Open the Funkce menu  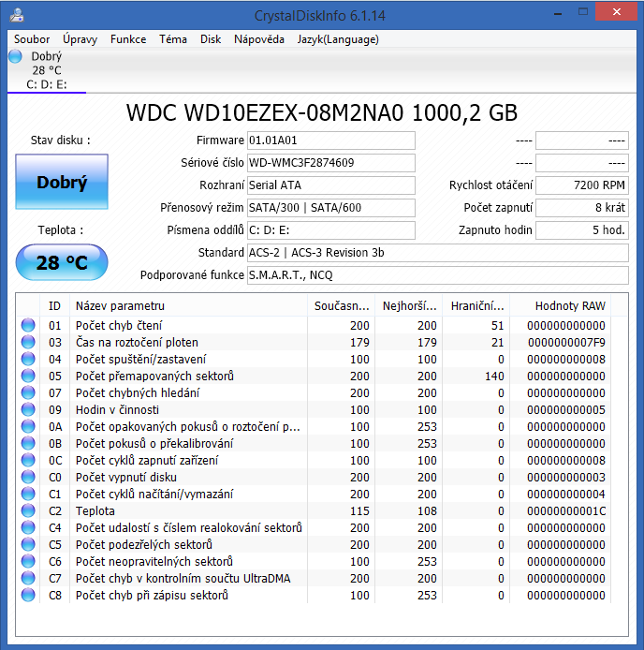[128, 39]
